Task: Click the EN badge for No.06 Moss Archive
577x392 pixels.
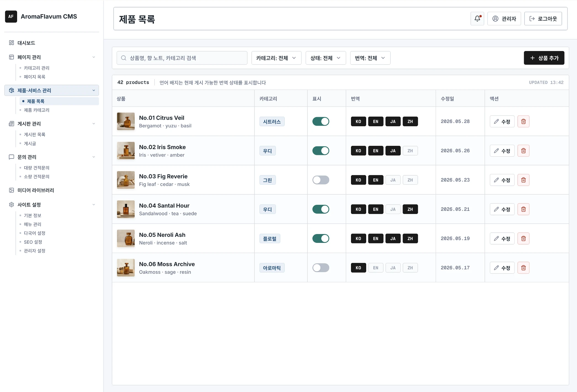Action: coord(376,268)
